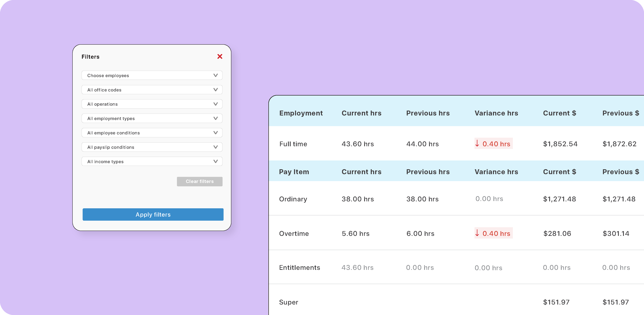This screenshot has height=315, width=644.
Task: Click Previous $ header in the Employment header row
Action: click(621, 113)
